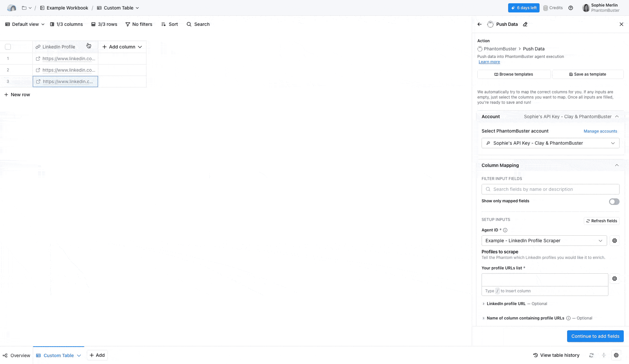Edit the Push Data name with pencil icon
The height and width of the screenshot is (364, 629).
(x=525, y=24)
